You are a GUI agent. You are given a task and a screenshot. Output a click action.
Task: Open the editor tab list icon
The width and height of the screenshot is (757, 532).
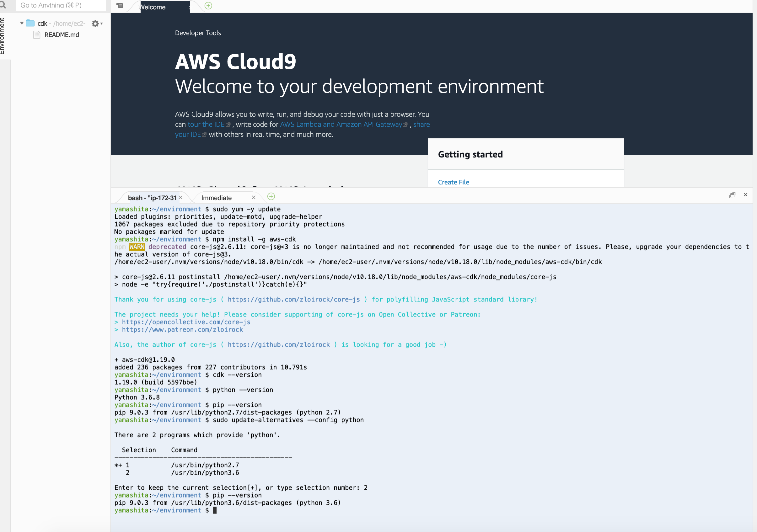(120, 6)
